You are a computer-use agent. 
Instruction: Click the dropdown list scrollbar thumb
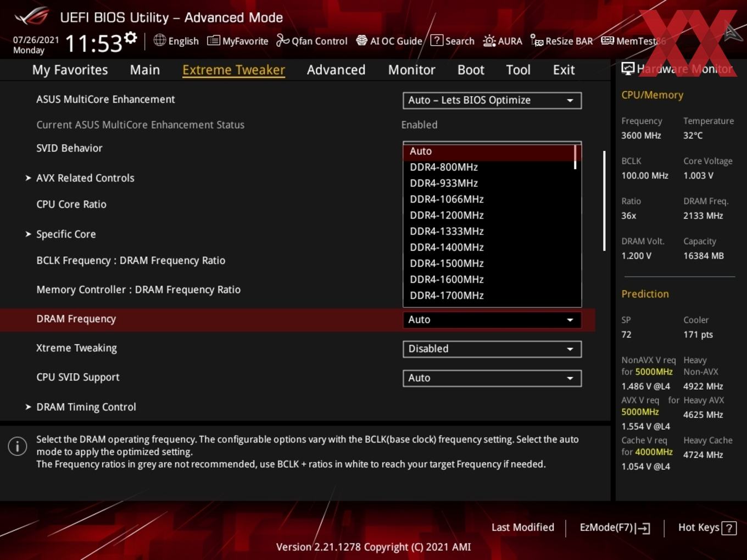575,157
